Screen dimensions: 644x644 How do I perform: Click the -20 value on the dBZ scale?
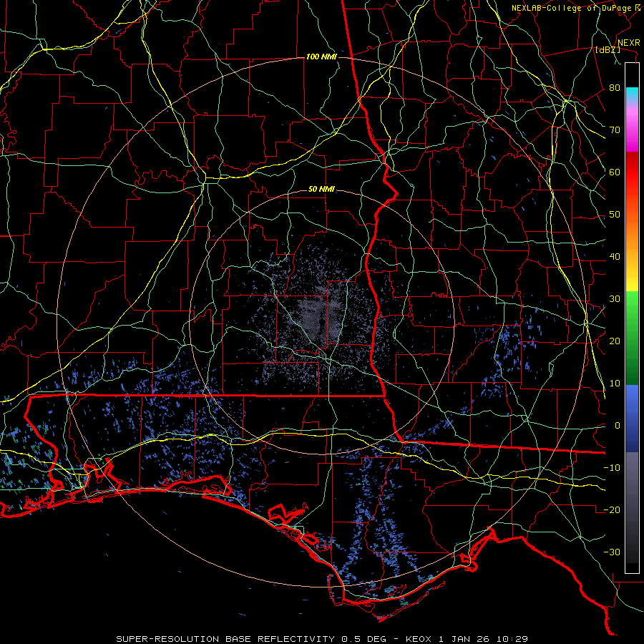(x=612, y=509)
